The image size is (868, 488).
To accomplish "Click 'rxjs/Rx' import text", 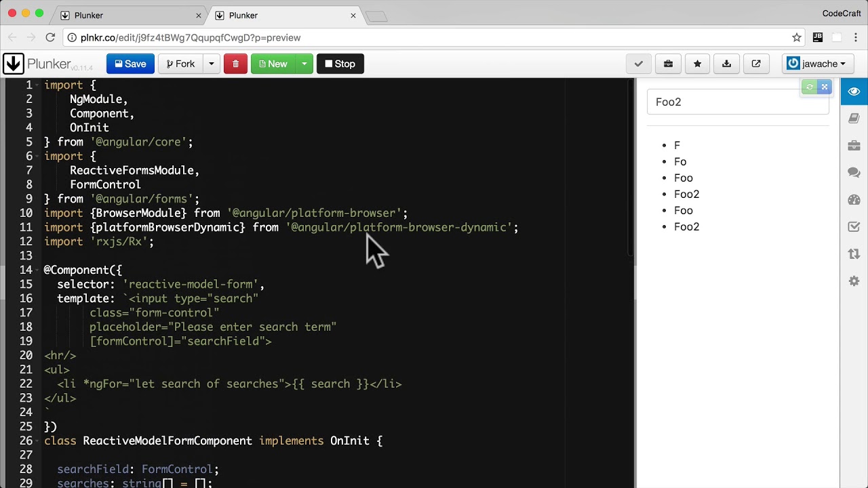I will [x=119, y=241].
